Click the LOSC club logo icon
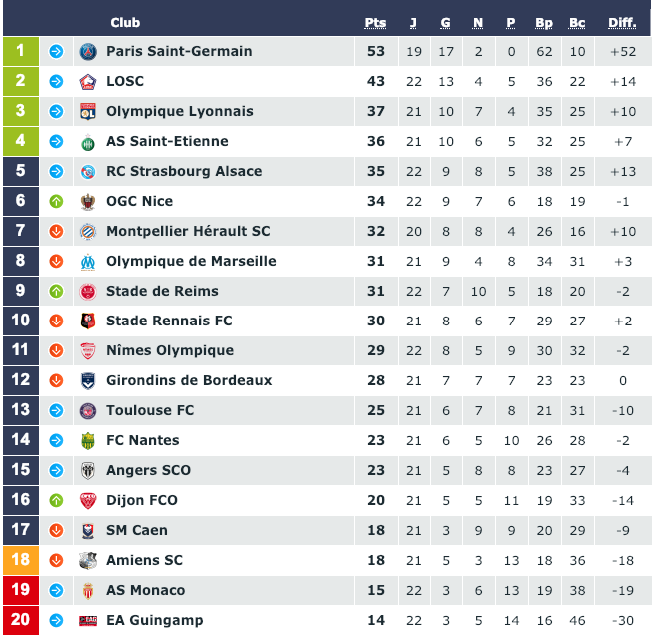 point(88,82)
